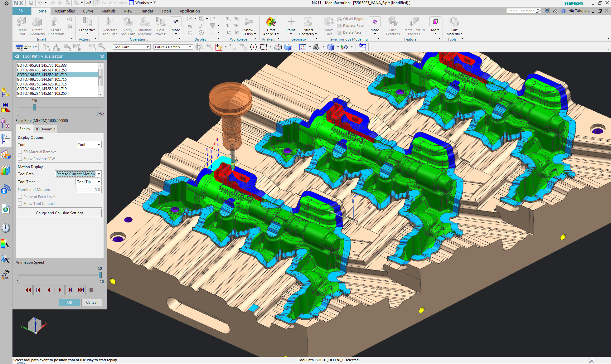Image resolution: width=611 pixels, height=364 pixels.
Task: Click the Tool Path Visualization gear icon
Action: tap(17, 56)
